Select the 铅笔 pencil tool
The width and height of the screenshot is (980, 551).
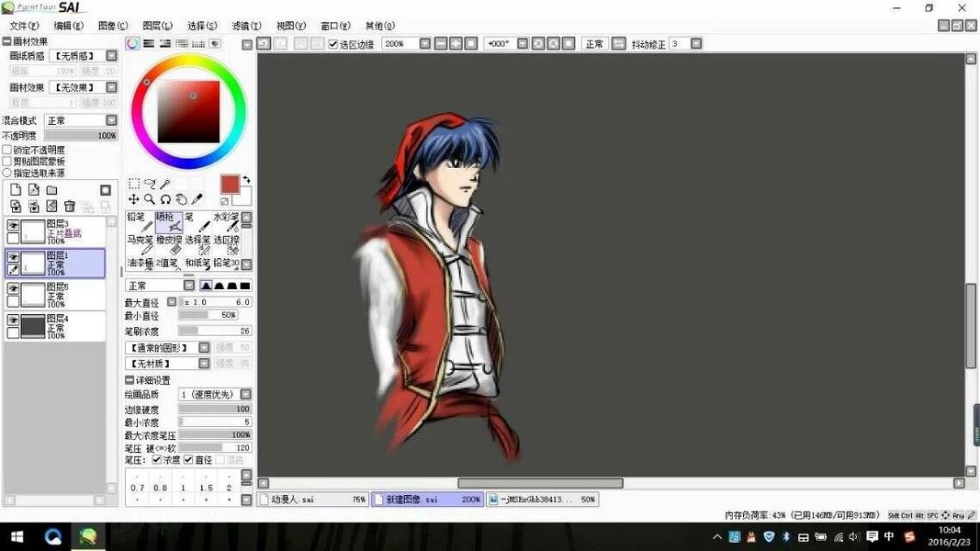point(139,222)
